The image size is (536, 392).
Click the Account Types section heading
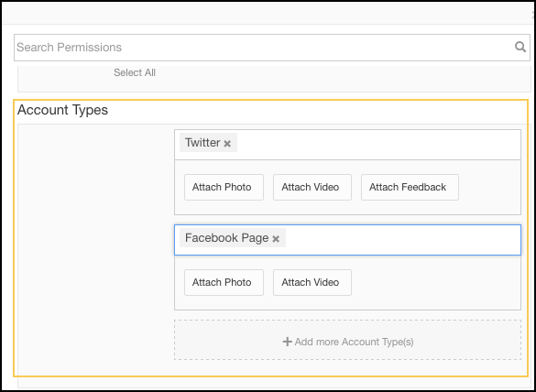(63, 110)
